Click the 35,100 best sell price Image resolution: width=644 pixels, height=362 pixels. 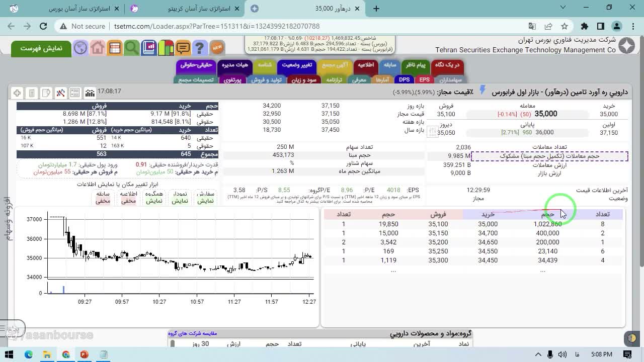tap(438, 224)
